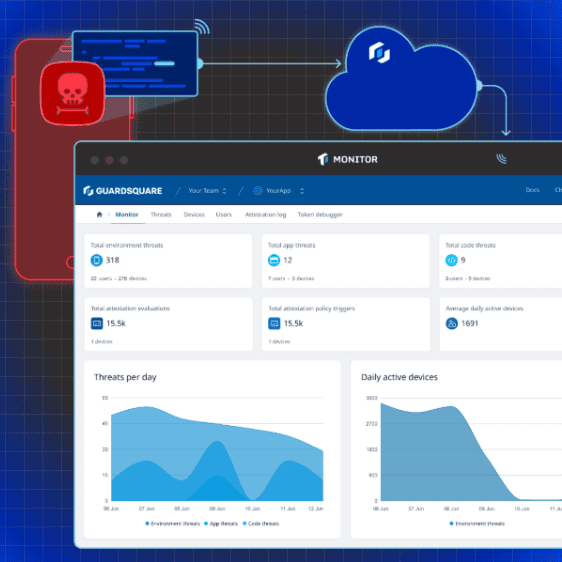Image resolution: width=562 pixels, height=562 pixels.
Task: Click the Monitor logo in title bar
Action: pyautogui.click(x=347, y=159)
